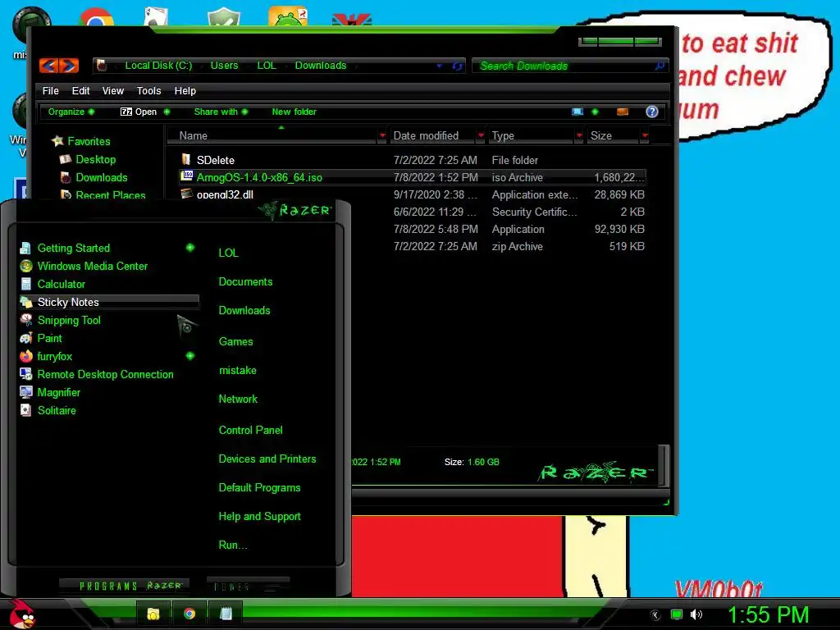
Task: Click the Remote Desktop Connection icon
Action: (25, 374)
